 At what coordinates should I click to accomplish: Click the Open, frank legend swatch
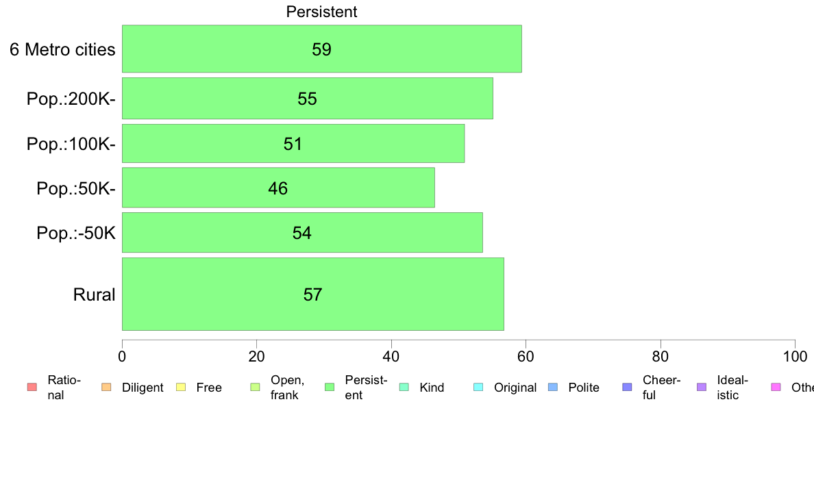point(255,387)
